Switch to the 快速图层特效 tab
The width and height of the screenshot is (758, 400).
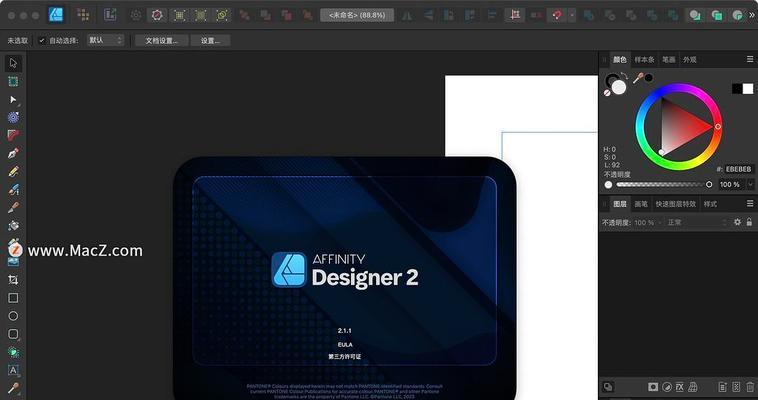click(x=675, y=204)
